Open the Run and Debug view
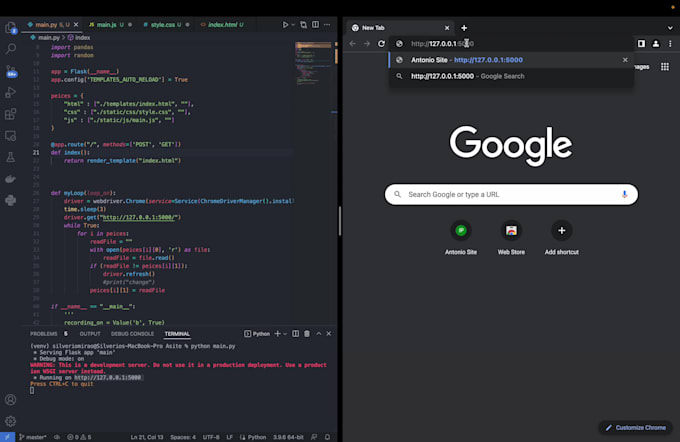The image size is (680, 442). click(x=10, y=92)
